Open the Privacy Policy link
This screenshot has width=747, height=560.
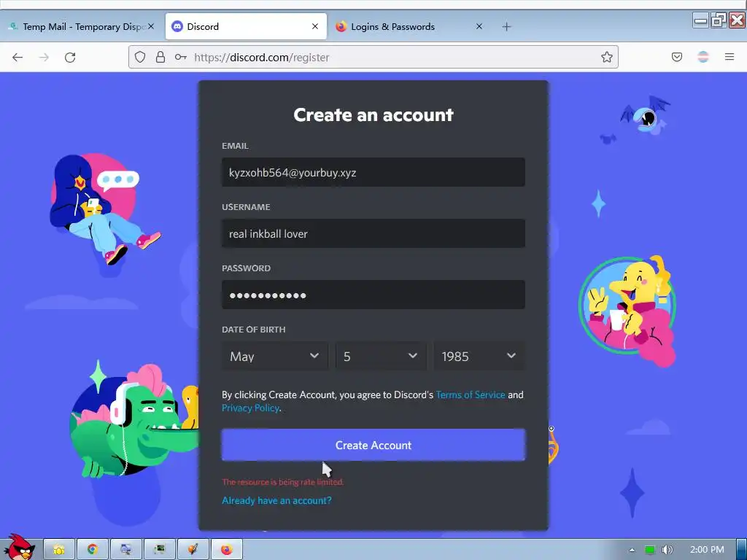[250, 408]
